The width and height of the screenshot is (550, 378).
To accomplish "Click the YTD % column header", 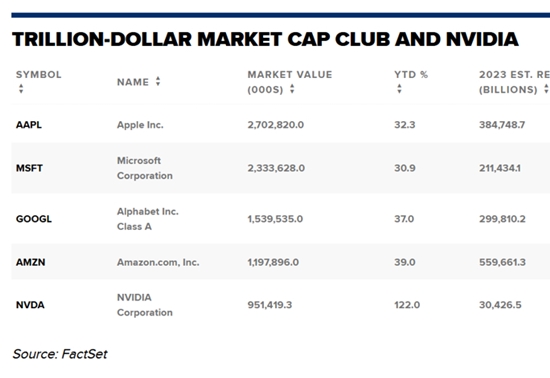I will [411, 75].
